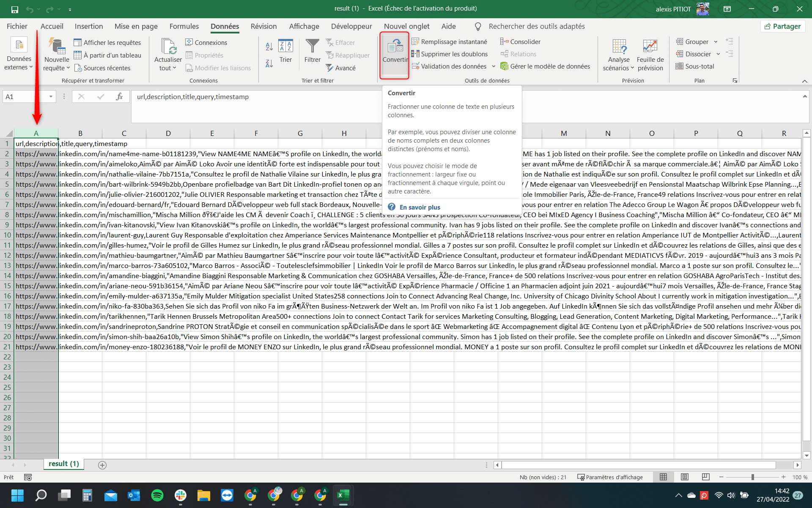Add a new sheet with plus icon

(102, 465)
